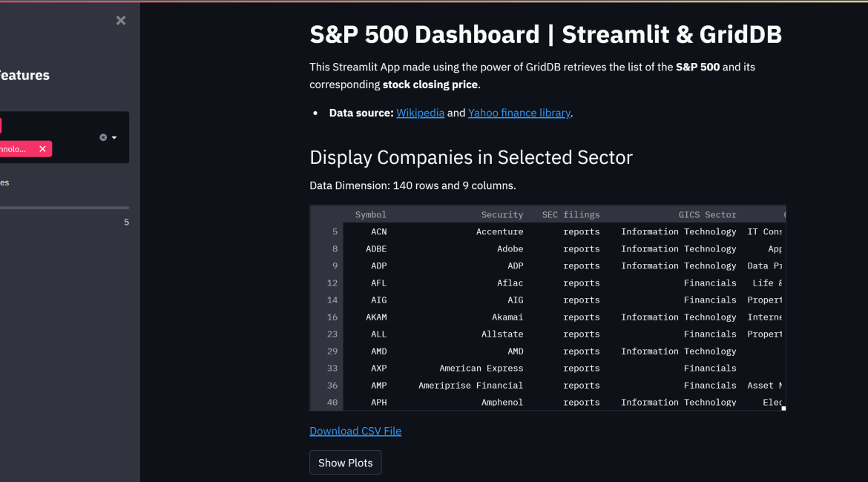Open the Yahoo finance library link
Screen dimensions: 868x482
(x=519, y=113)
